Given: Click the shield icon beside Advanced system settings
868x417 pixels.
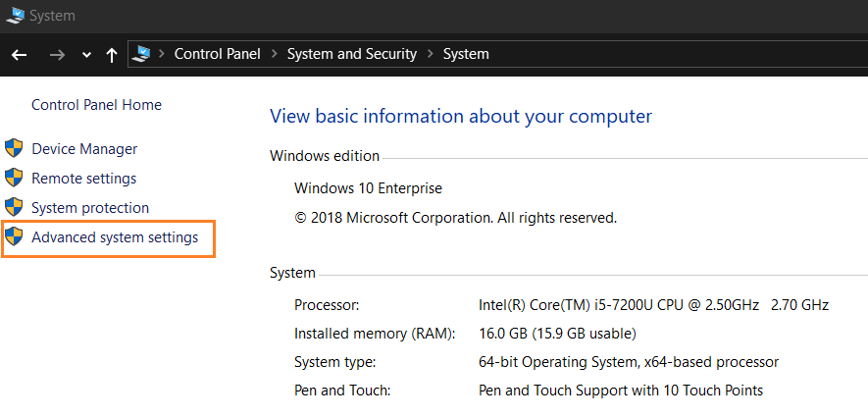Looking at the screenshot, I should point(14,236).
